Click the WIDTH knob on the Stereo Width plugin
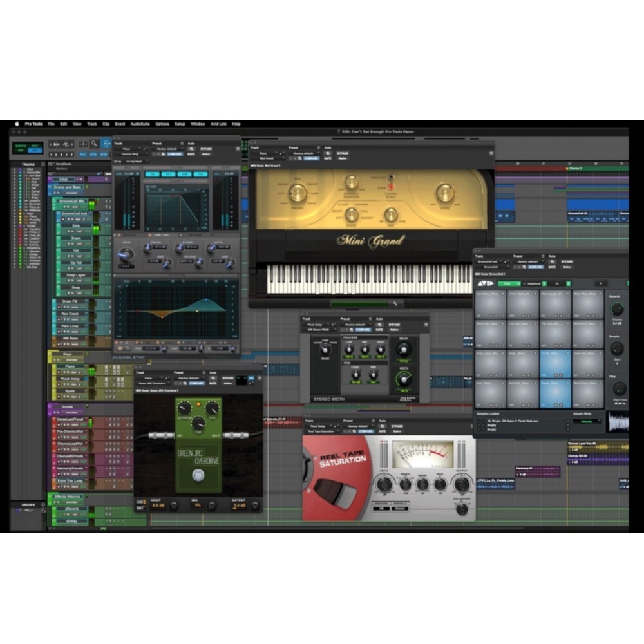 pos(404,380)
